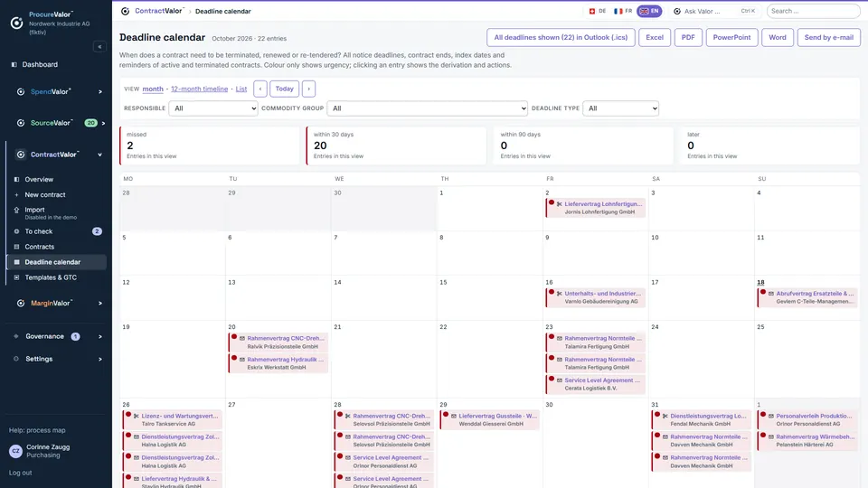Click the Governance icon in the sidebar
The height and width of the screenshot is (488, 868).
pyautogui.click(x=16, y=336)
